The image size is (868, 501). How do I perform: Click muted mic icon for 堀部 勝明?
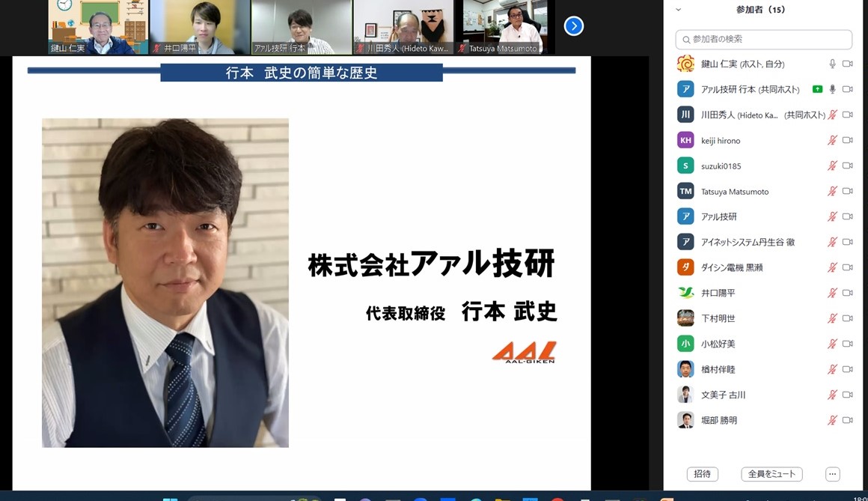click(832, 421)
